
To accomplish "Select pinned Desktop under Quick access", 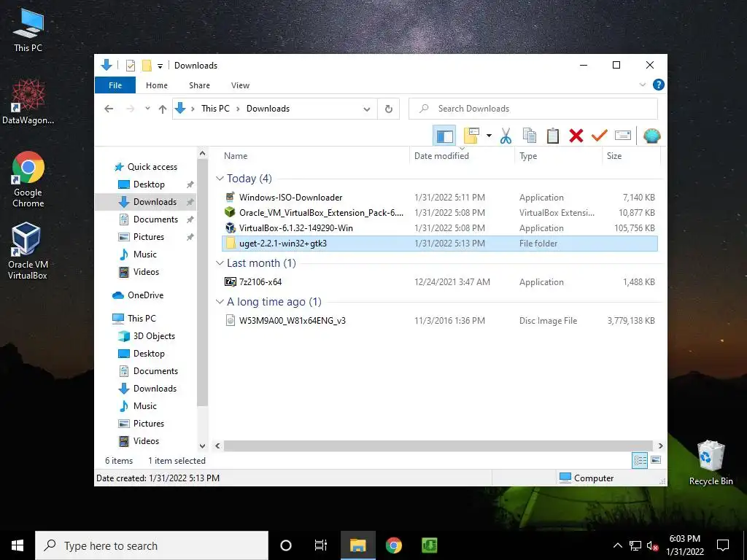I will (x=149, y=184).
